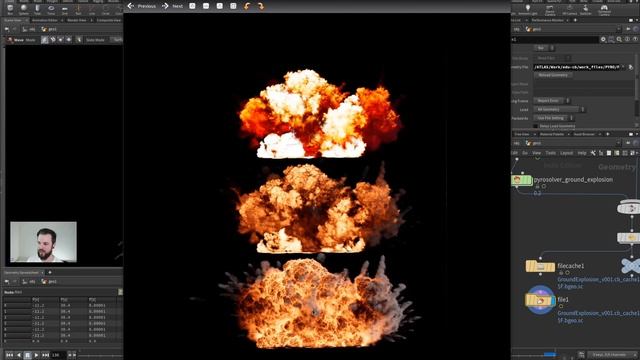Select the Select Mode button in viewport toolbar
The image size is (640, 360).
[x=95, y=40]
